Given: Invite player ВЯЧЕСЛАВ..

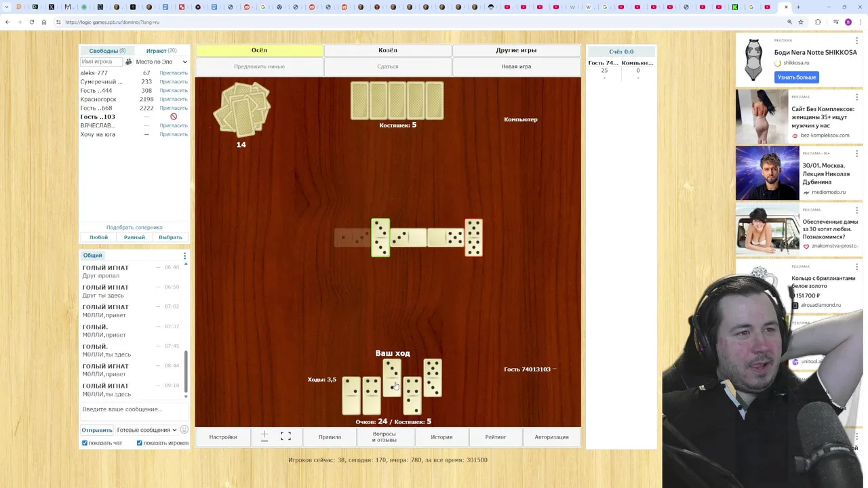Looking at the screenshot, I should click(x=174, y=125).
